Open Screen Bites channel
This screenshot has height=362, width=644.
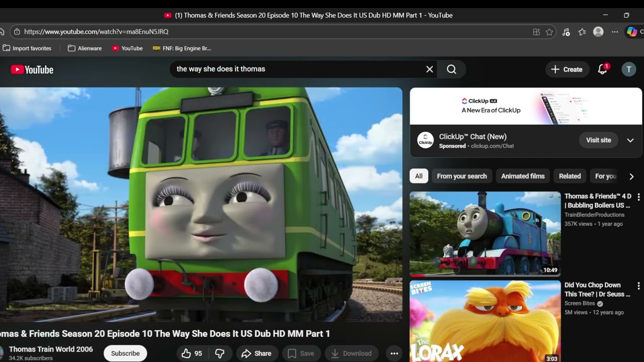[580, 304]
